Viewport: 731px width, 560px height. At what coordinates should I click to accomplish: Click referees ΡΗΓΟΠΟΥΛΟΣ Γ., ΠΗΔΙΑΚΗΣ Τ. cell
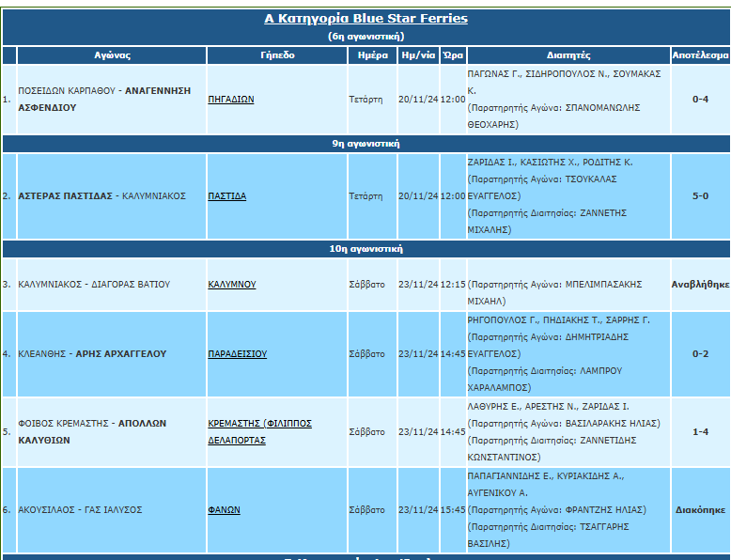tap(568, 354)
